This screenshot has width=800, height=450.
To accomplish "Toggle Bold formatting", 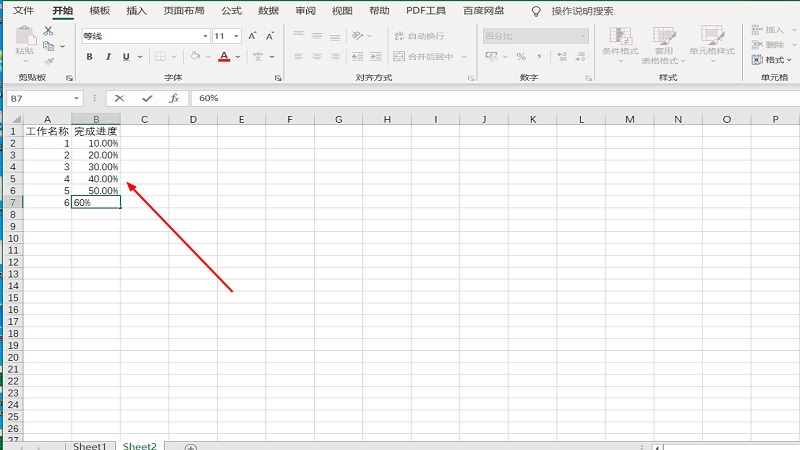I will [90, 57].
